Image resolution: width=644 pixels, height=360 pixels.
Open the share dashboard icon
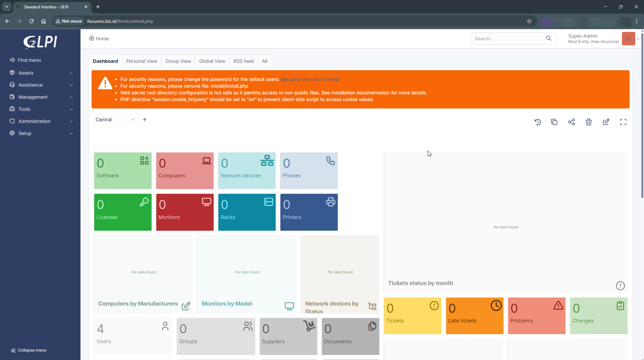point(571,122)
